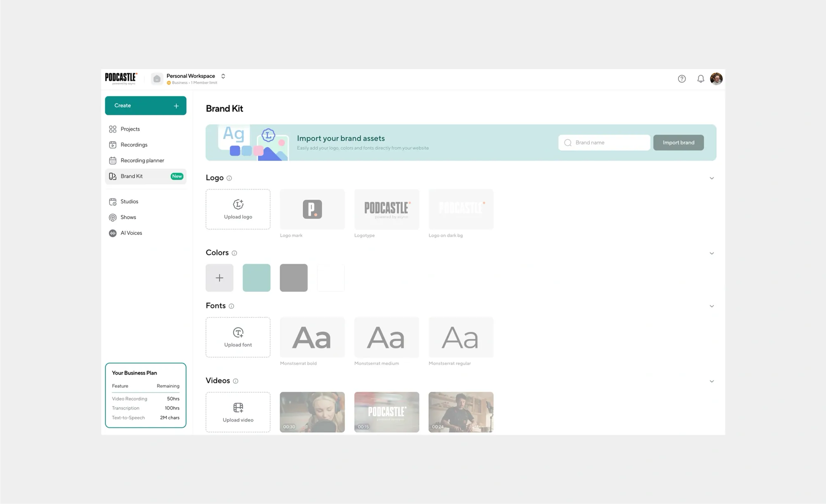The width and height of the screenshot is (826, 504).
Task: Click the Podcastle logo in header
Action: point(121,78)
